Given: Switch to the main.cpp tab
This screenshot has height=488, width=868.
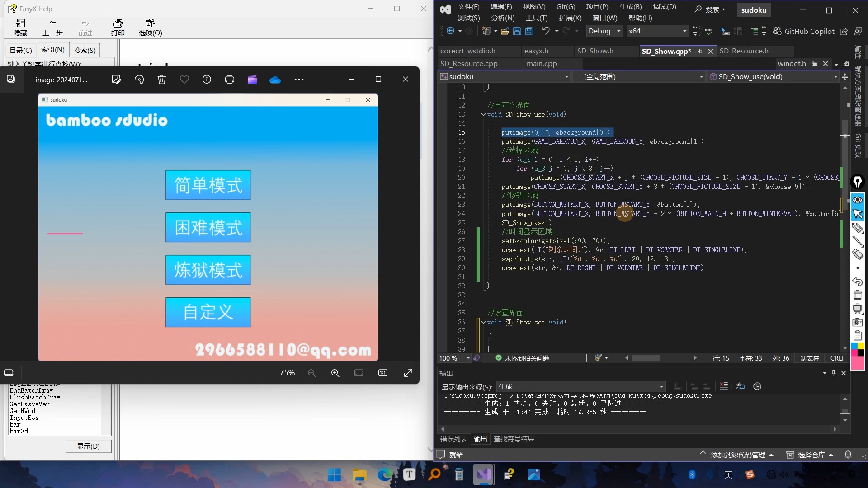Looking at the screenshot, I should [541, 64].
